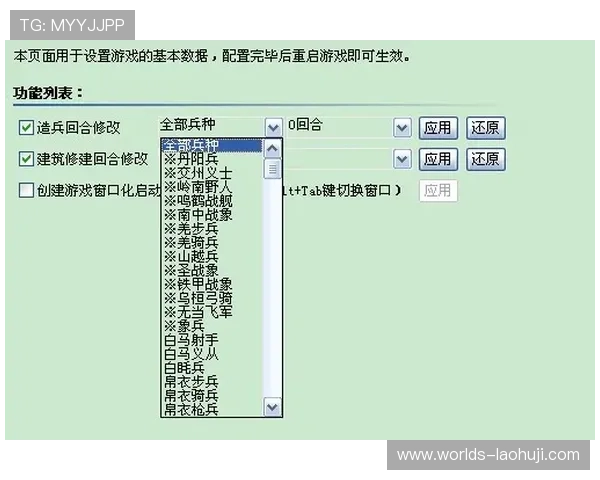
Task: Choose ※羌步兵 from the list
Action: click(212, 229)
